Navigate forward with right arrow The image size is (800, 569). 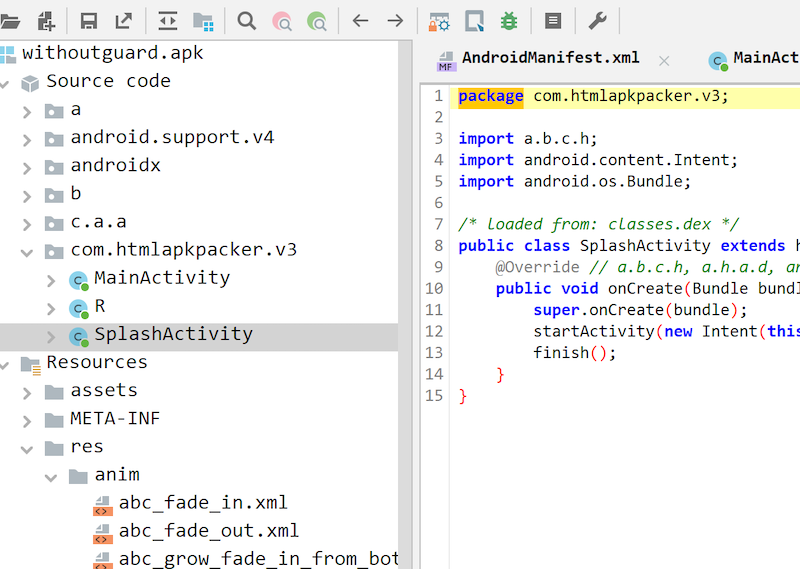pyautogui.click(x=395, y=20)
